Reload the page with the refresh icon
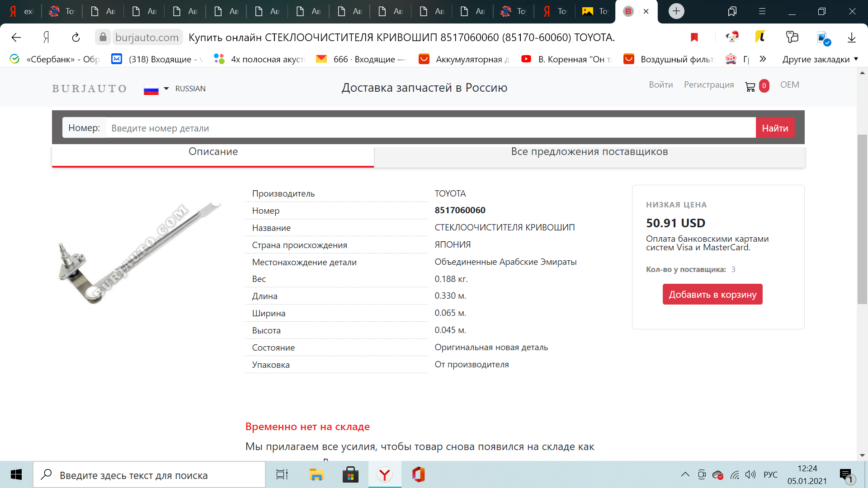Image resolution: width=868 pixels, height=488 pixels. click(x=76, y=38)
